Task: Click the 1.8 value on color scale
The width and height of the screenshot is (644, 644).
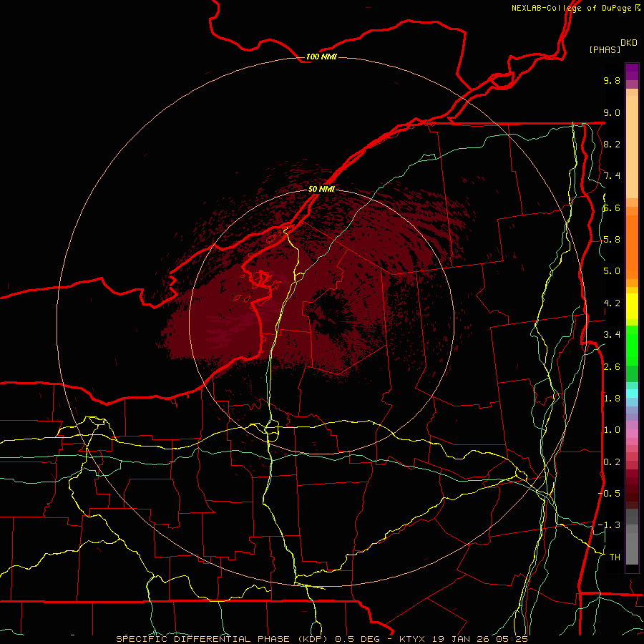Action: click(x=612, y=399)
